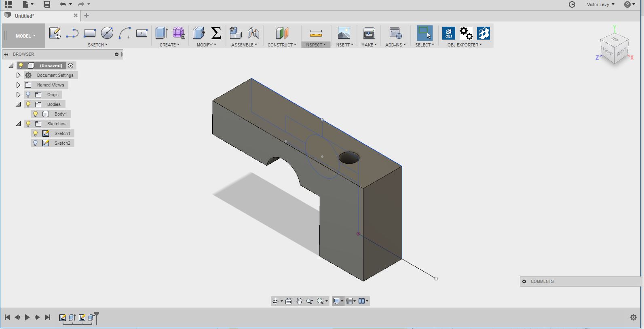Select the Line sketch tool

72,33
